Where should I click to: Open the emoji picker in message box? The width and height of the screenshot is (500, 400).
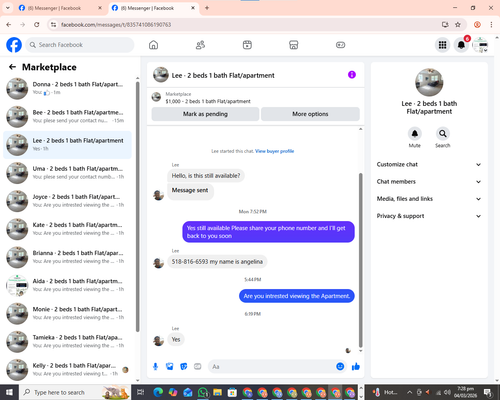click(340, 367)
